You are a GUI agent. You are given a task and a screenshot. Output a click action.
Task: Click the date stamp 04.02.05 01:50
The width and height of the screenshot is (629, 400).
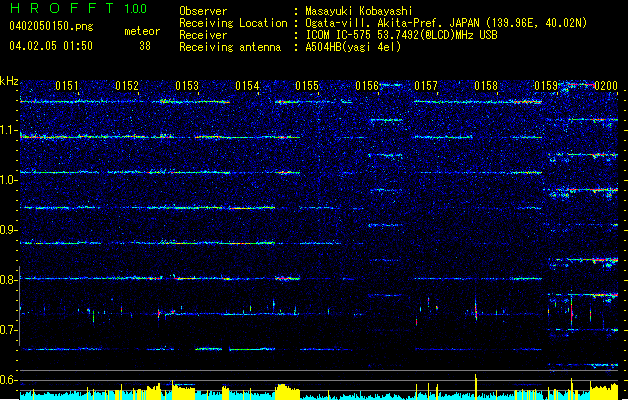(51, 46)
